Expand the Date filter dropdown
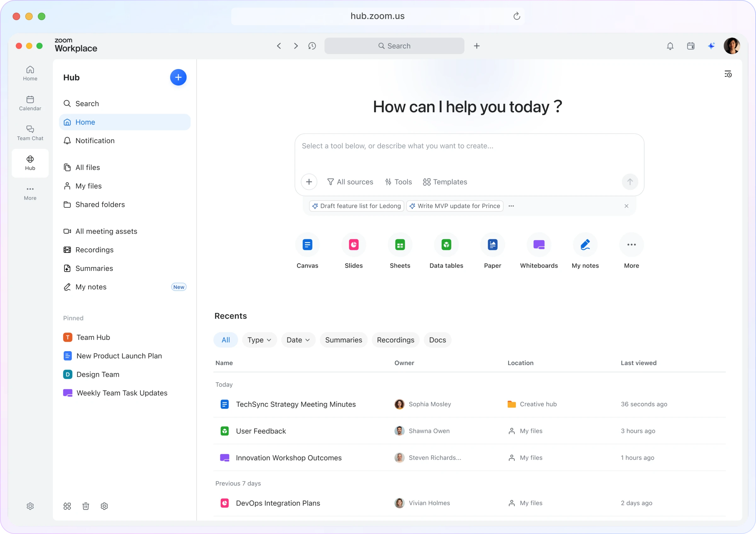The height and width of the screenshot is (534, 756). coord(298,340)
